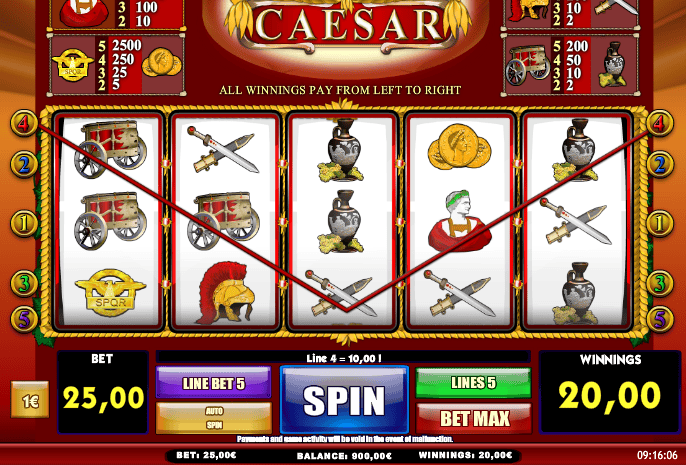This screenshot has height=465, width=686.
Task: Enable left payline 5 purple marker
Action: (x=24, y=318)
